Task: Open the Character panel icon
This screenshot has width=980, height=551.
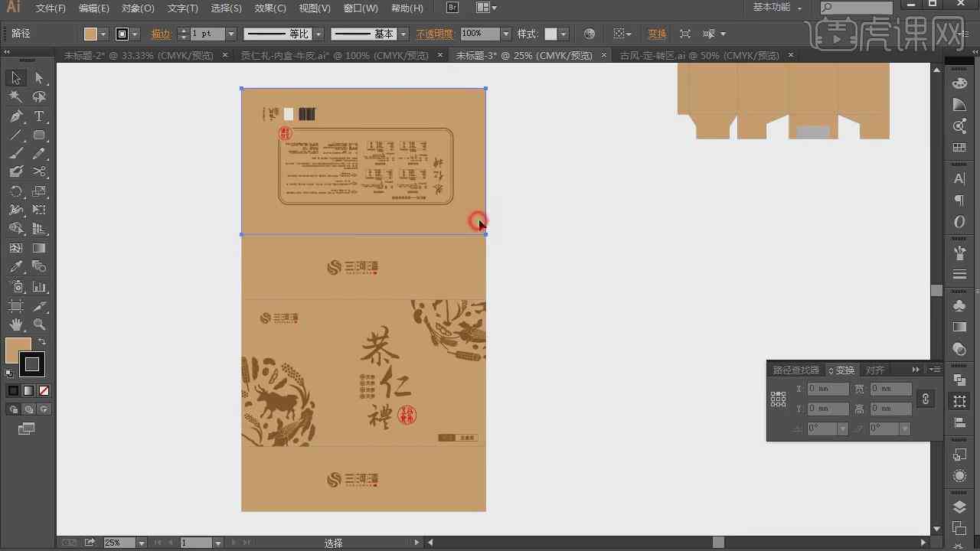Action: [959, 179]
